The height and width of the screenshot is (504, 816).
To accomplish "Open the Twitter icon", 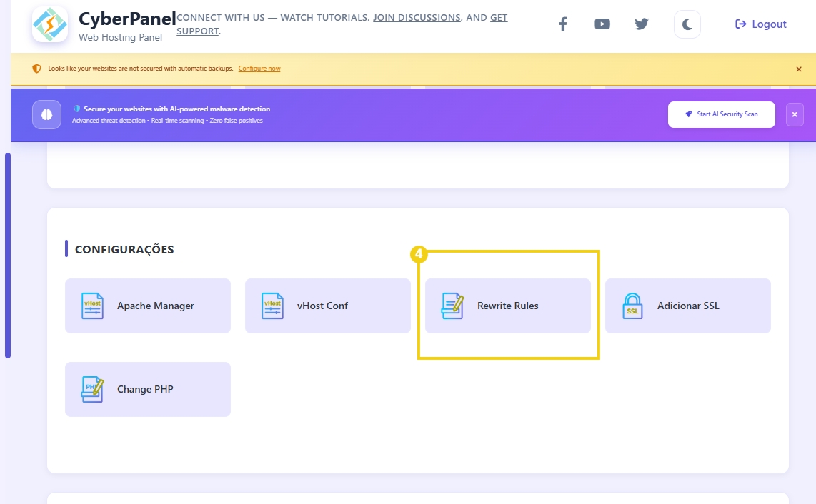I will pyautogui.click(x=641, y=24).
